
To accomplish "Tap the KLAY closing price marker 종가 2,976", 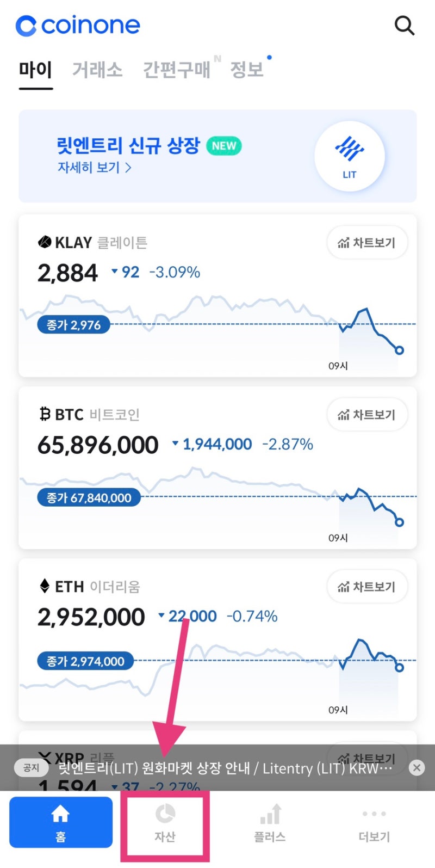I will 73,325.
